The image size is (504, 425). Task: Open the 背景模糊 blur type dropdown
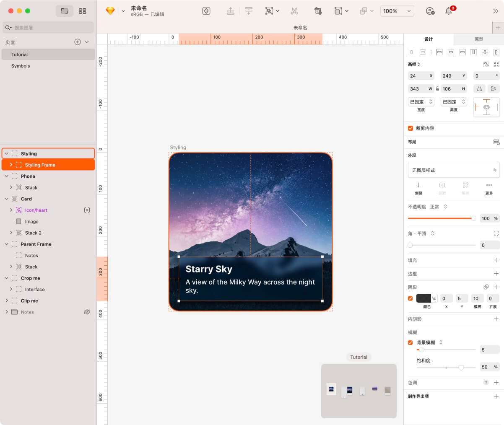[430, 342]
